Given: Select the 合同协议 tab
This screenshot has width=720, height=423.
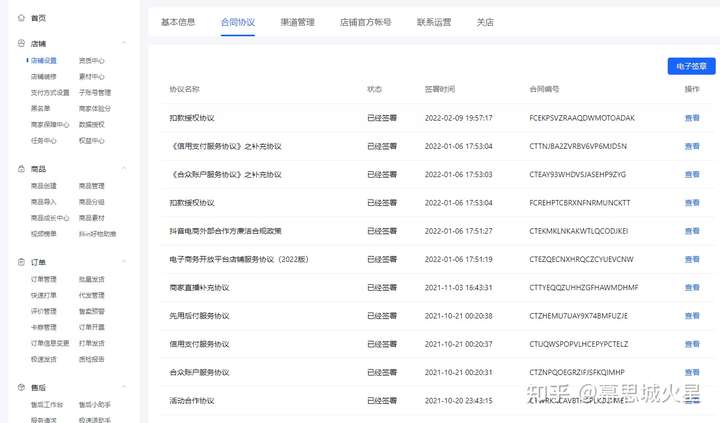Looking at the screenshot, I should [238, 22].
